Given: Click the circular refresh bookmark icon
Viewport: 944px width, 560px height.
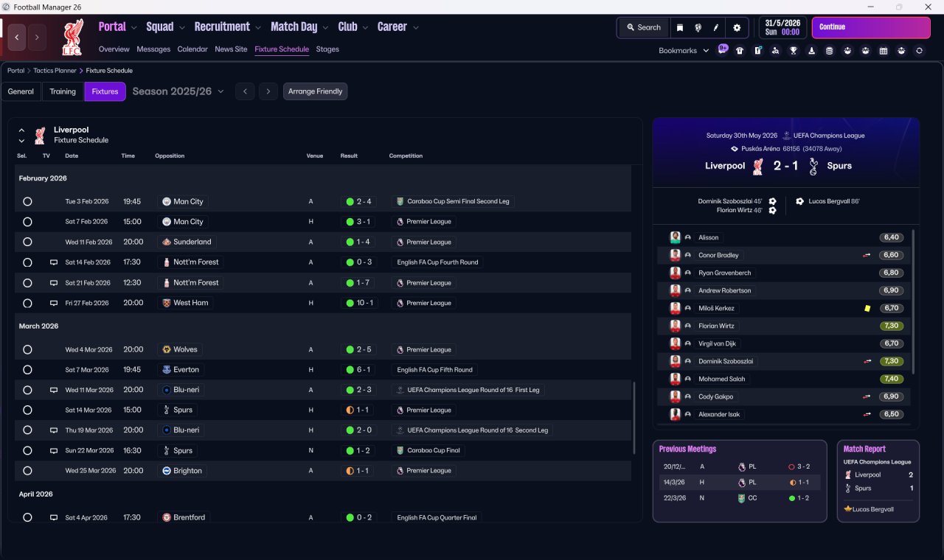Looking at the screenshot, I should click(919, 51).
